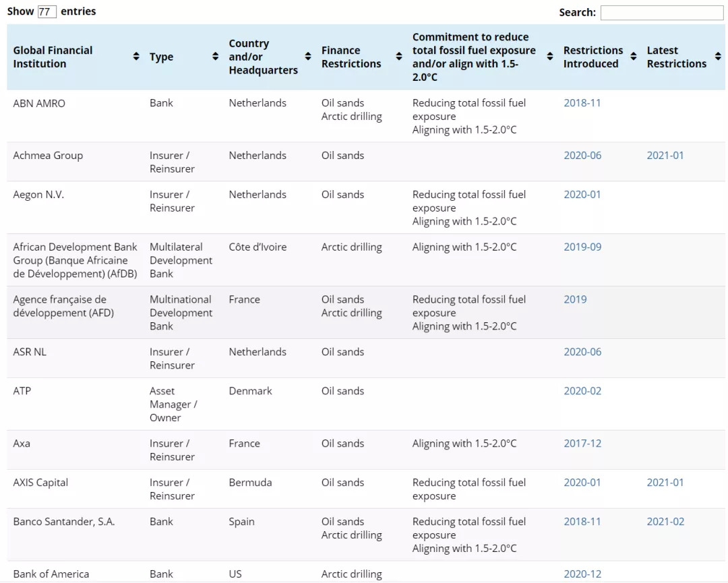Open Achmea Group 2021-01 latest link
This screenshot has height=583, width=728.
[665, 156]
